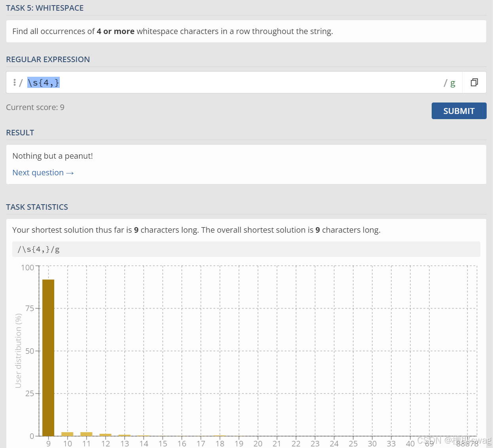Click the copy-regex icon
The width and height of the screenshot is (493, 448).
click(474, 82)
